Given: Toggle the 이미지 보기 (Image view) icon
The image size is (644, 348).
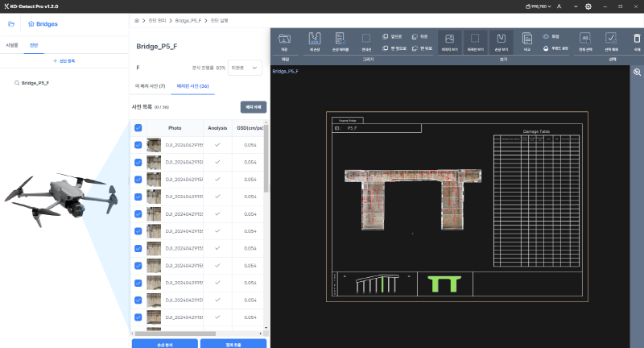Looking at the screenshot, I should 450,38.
